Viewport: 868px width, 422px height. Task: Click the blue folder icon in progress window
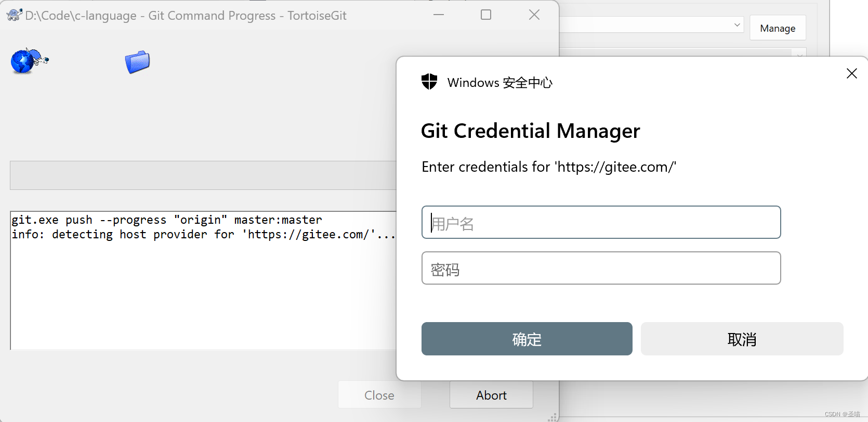pos(137,62)
